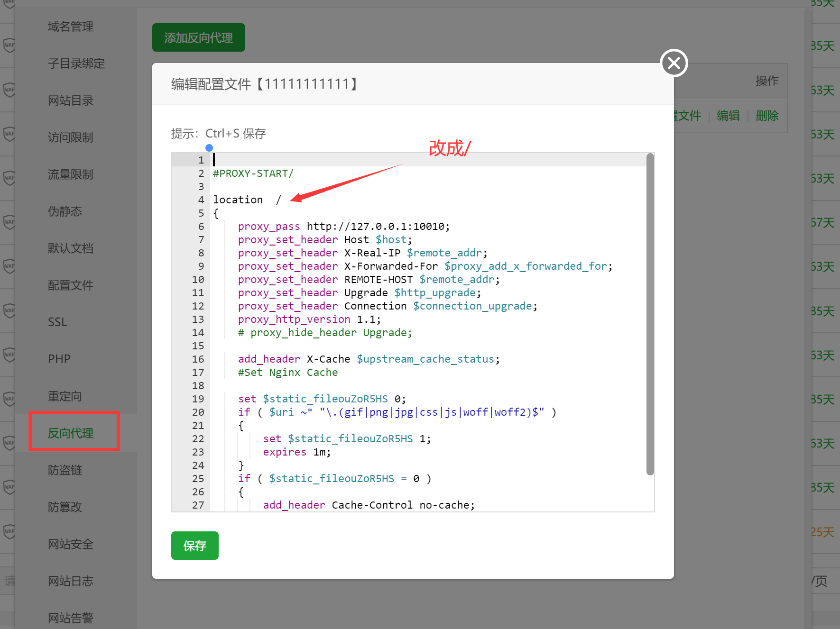840x629 pixels.
Task: Click the proxy_pass line in the editor
Action: [343, 227]
